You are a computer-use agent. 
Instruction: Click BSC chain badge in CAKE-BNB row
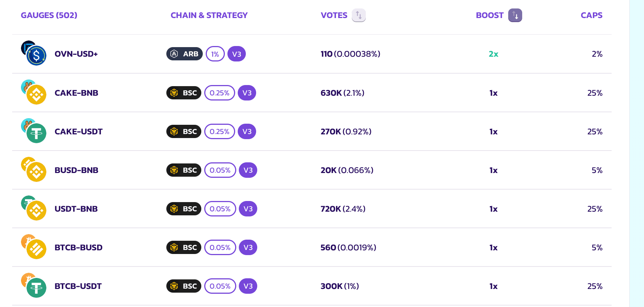point(184,93)
